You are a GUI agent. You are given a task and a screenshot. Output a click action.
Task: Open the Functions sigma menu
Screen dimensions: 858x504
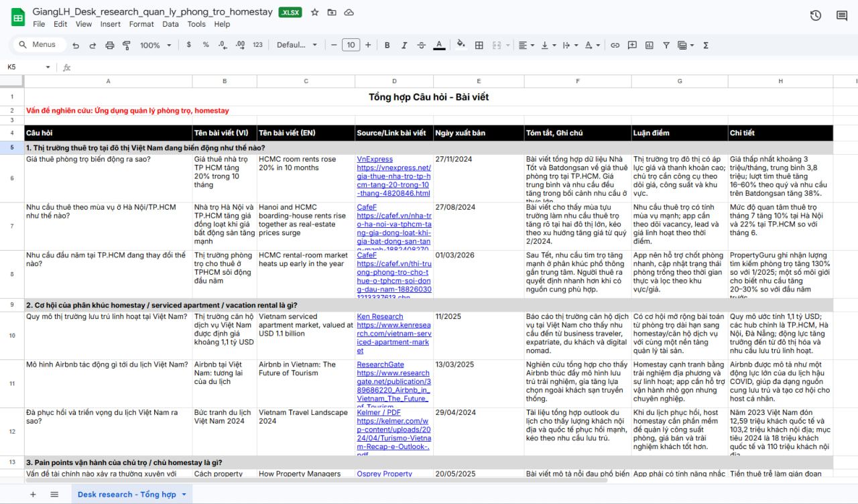click(706, 45)
